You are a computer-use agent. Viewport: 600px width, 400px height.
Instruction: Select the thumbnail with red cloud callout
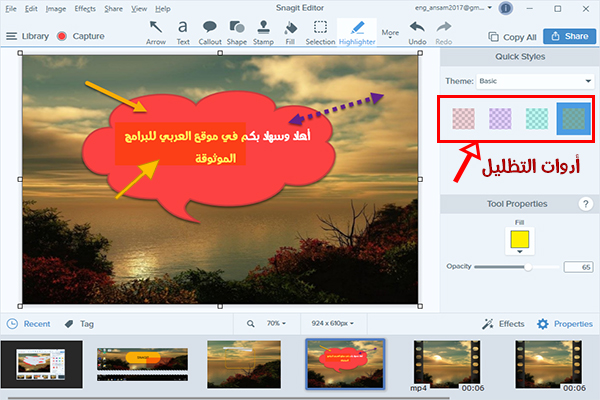pyautogui.click(x=345, y=364)
